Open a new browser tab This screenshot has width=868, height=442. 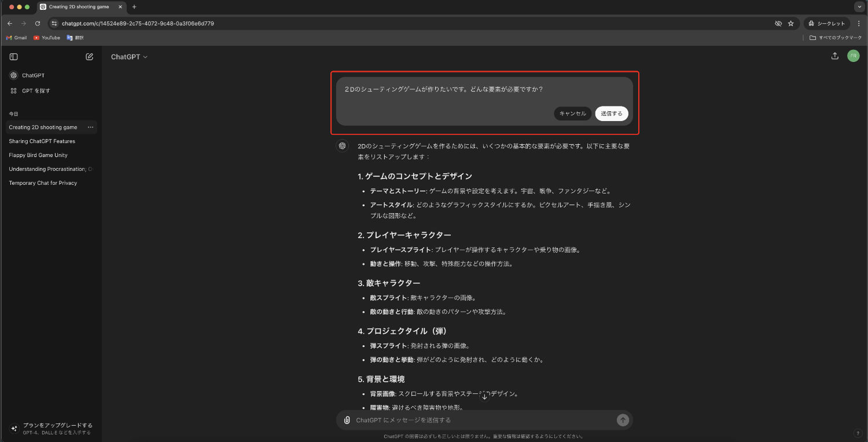coord(134,7)
